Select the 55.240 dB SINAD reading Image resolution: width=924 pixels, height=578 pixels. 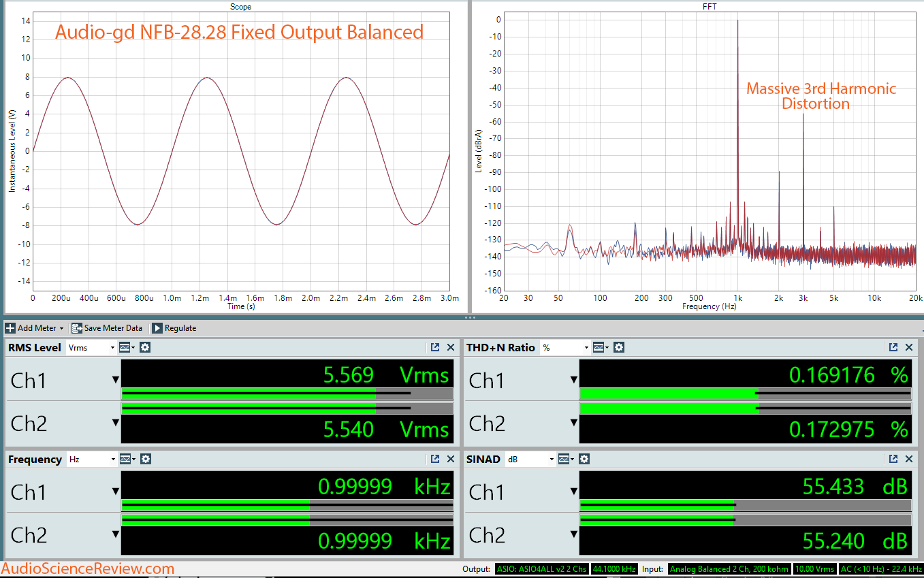pyautogui.click(x=855, y=541)
